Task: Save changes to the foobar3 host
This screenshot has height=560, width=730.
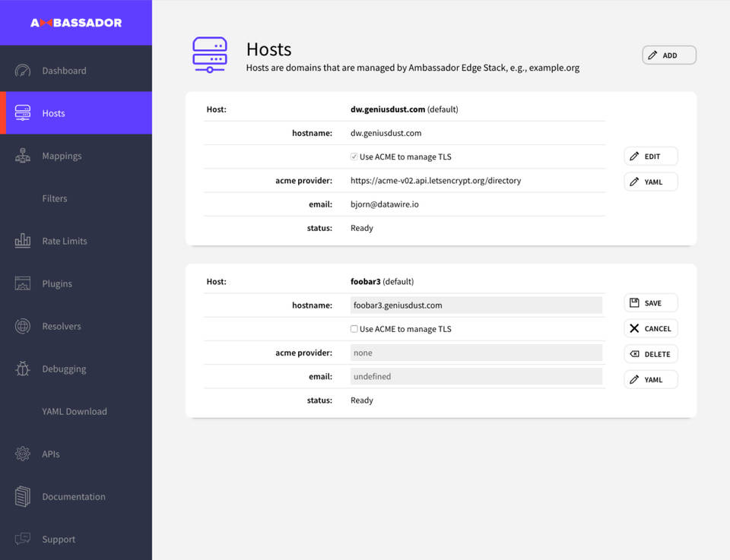Action: click(650, 303)
